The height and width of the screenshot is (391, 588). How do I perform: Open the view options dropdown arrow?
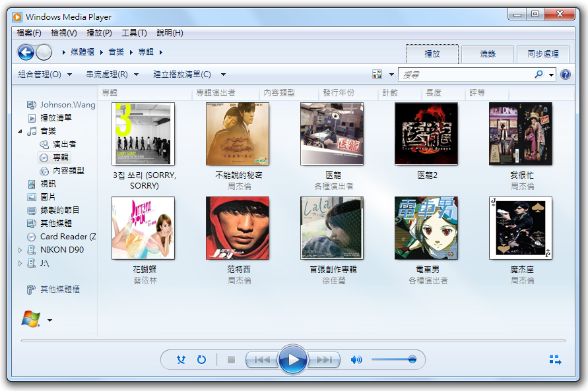click(391, 75)
